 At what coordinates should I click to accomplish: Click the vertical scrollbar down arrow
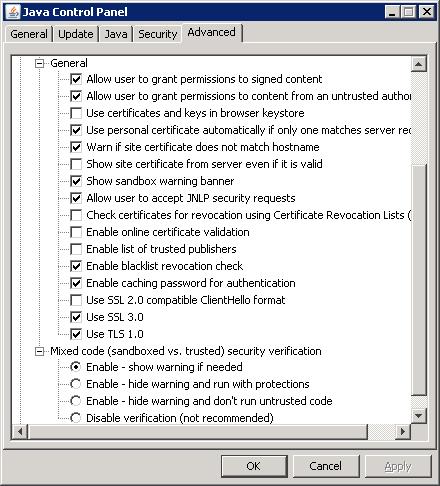419,416
